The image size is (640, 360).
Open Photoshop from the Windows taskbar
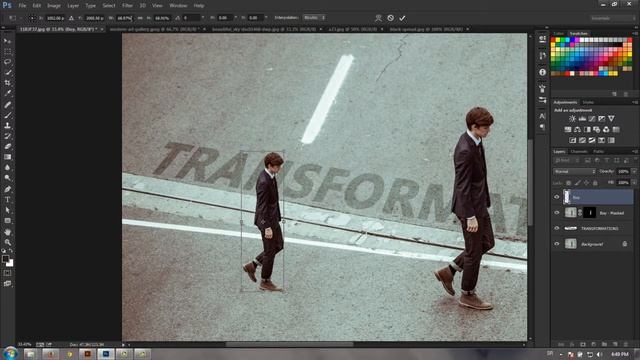[106, 353]
